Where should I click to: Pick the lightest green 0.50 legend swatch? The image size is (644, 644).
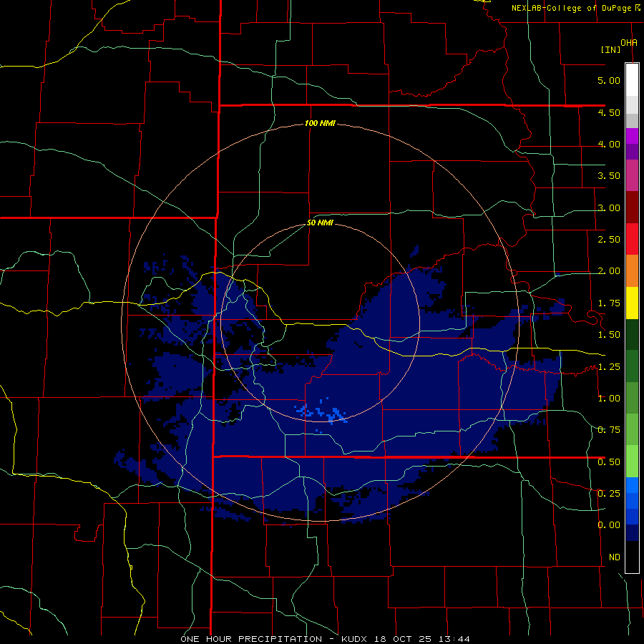coord(632,462)
